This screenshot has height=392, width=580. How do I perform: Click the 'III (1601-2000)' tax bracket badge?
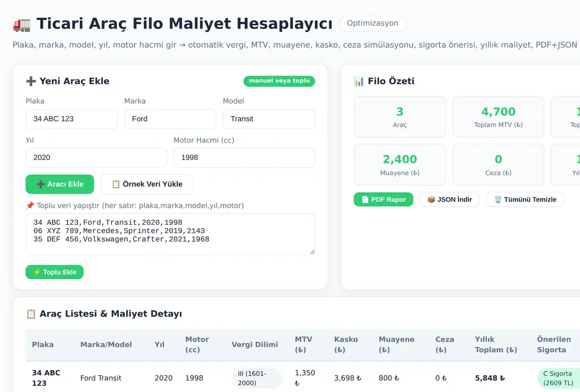[x=257, y=378]
